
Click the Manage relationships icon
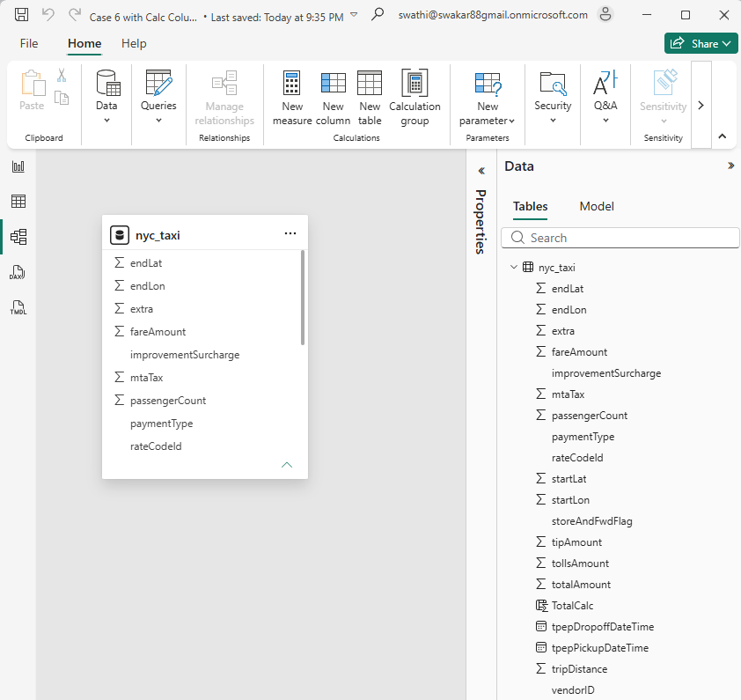pyautogui.click(x=224, y=84)
